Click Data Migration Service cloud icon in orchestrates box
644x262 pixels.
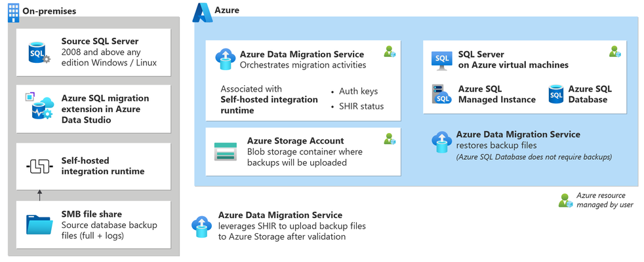click(x=225, y=59)
